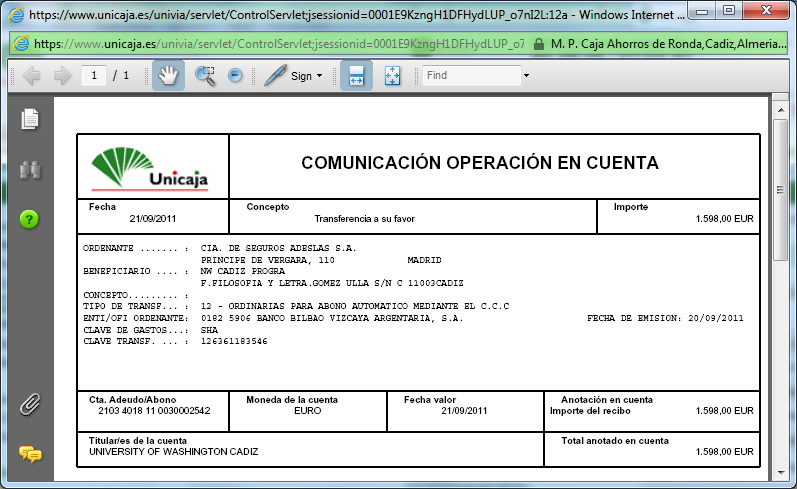The image size is (797, 489).
Task: Click the Importe amount 1.598,00 EUR at top
Action: 724,219
